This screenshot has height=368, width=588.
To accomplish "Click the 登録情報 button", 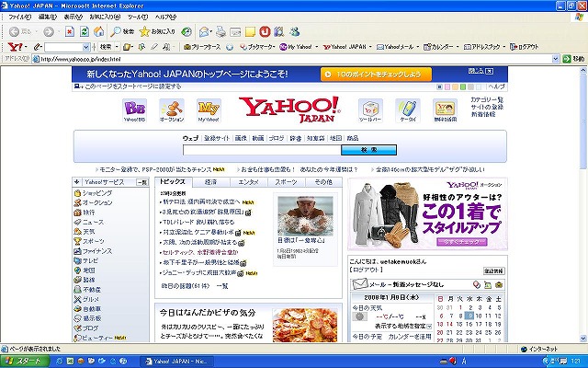I will tap(494, 270).
